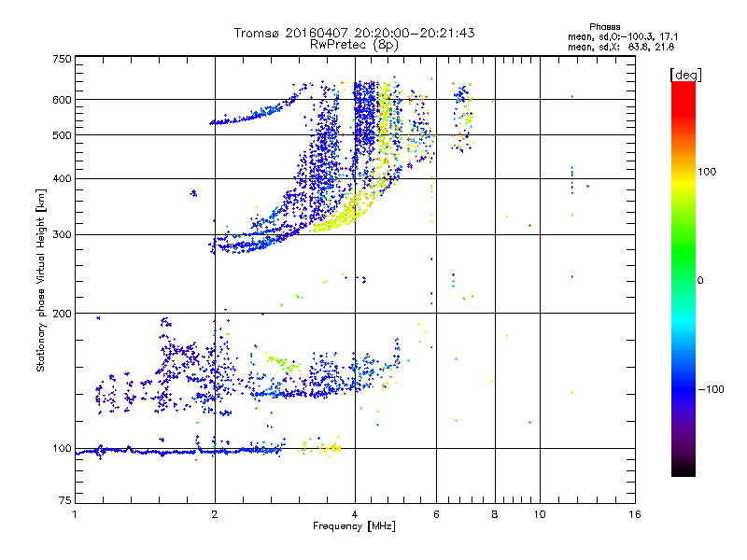Click the plot title 'Tromsø 20160407 20:20:00-20:21:43'
This screenshot has height=560, width=747.
coord(354,33)
